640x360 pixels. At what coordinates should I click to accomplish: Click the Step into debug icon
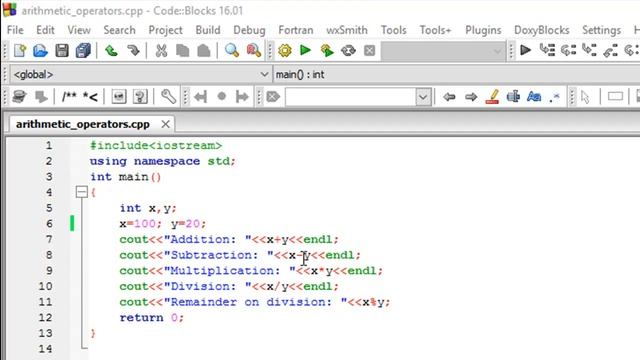[x=589, y=50]
